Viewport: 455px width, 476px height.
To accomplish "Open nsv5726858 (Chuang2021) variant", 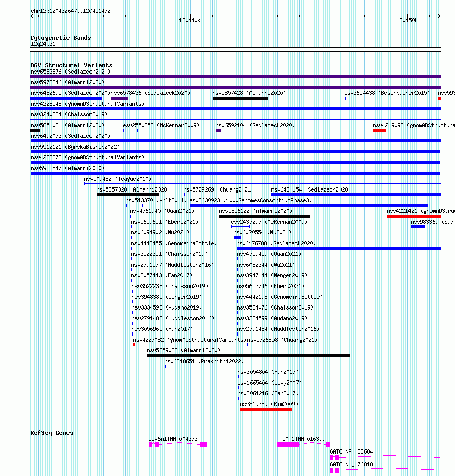I will click(282, 340).
